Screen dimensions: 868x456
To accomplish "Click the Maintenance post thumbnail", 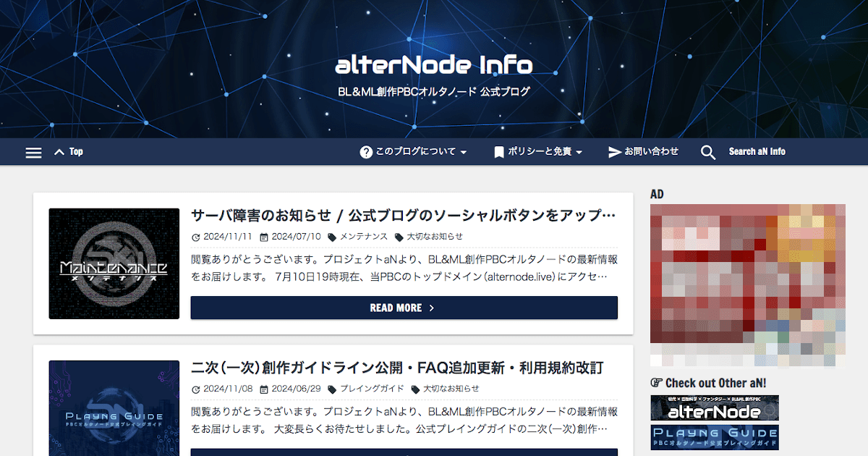I will point(114,263).
